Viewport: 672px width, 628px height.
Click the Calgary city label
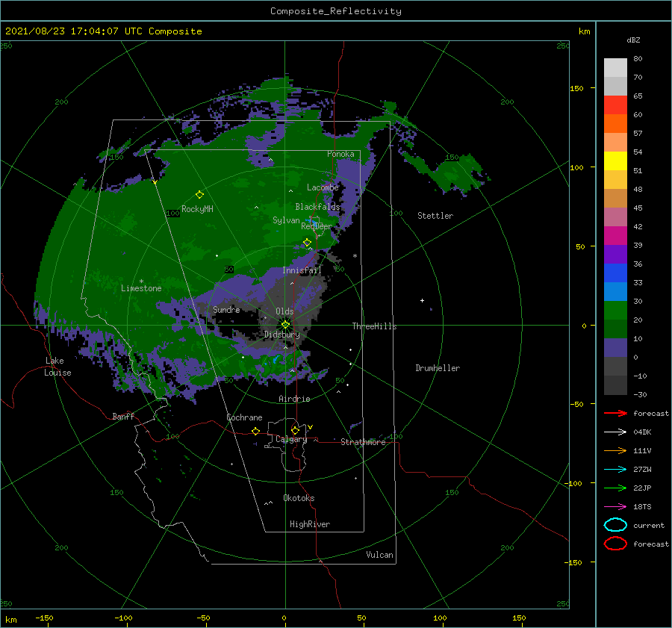291,439
